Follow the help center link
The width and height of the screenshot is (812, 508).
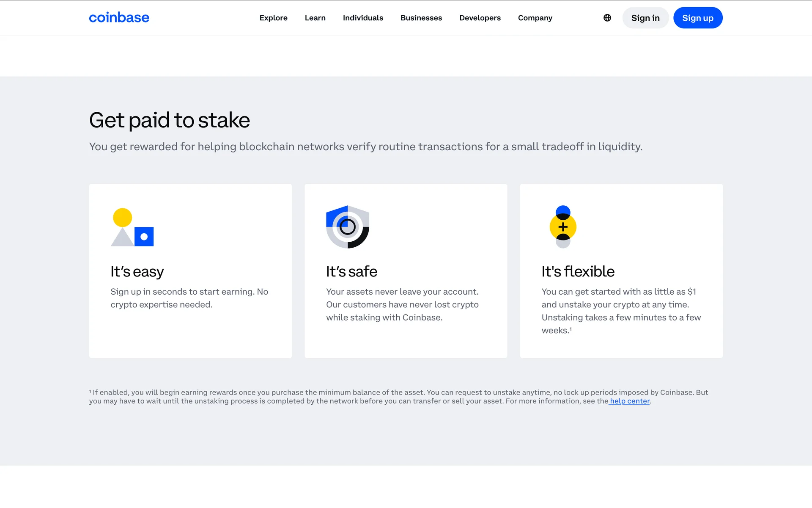coord(629,401)
